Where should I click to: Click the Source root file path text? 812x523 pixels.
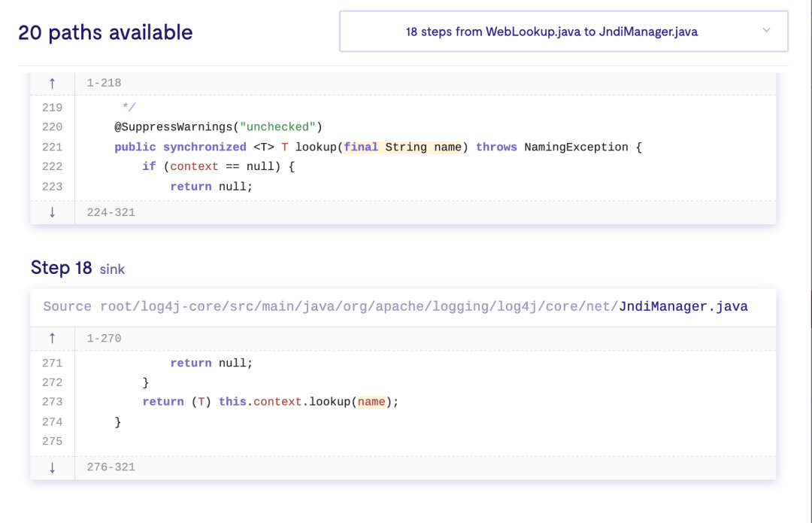[330, 306]
